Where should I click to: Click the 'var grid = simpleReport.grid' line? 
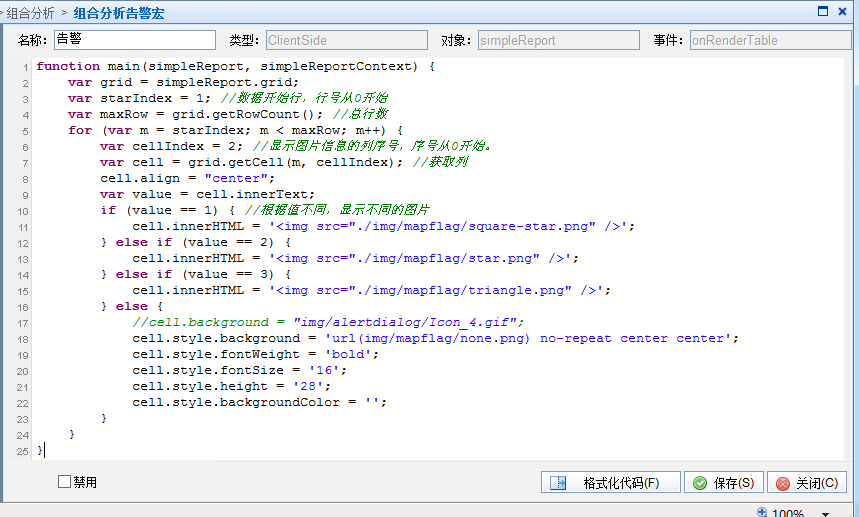pos(184,82)
